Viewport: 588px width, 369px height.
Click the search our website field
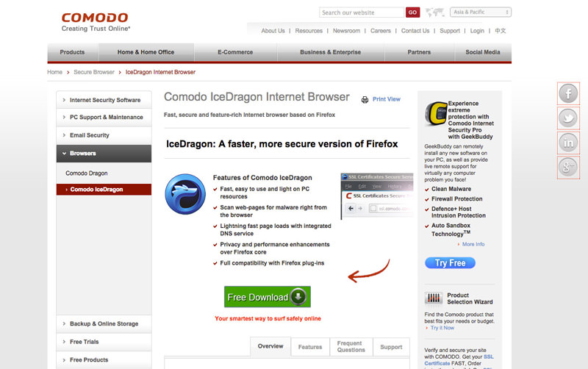point(362,12)
